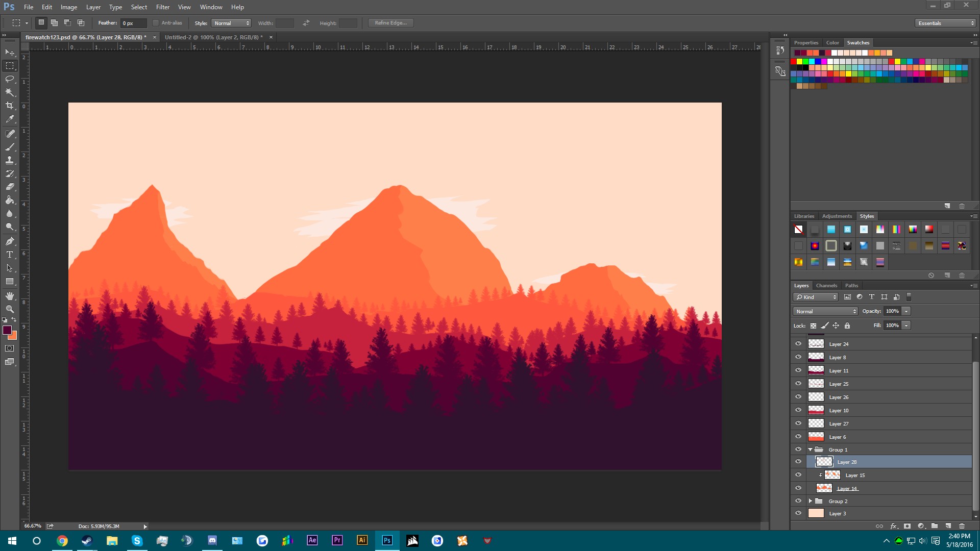Hide Layer 8 visibility eye

[798, 357]
